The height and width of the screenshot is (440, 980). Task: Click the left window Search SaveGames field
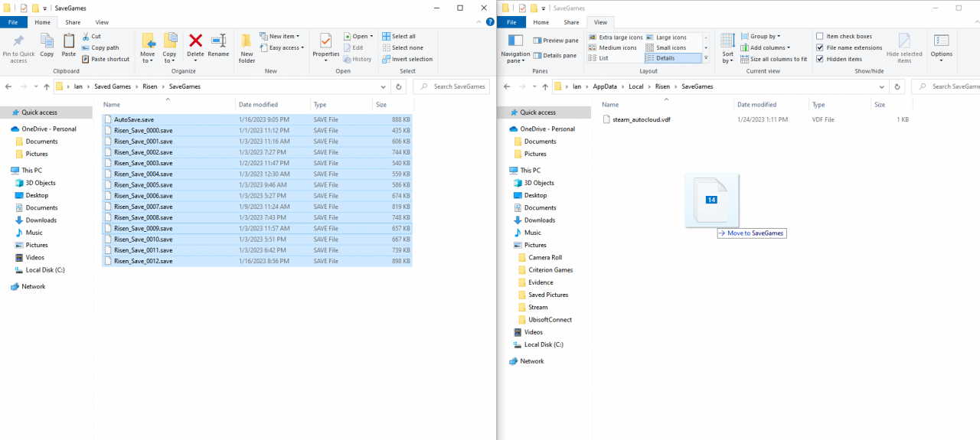(x=459, y=86)
